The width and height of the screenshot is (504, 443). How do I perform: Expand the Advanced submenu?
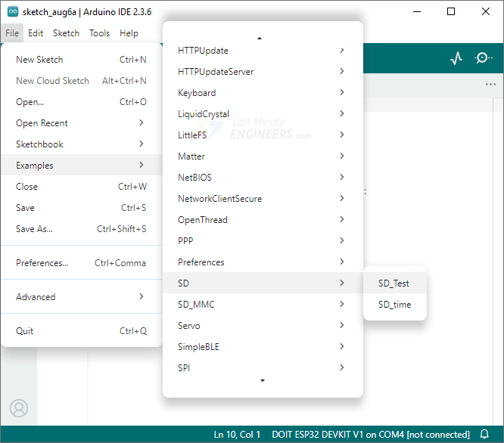click(x=81, y=297)
